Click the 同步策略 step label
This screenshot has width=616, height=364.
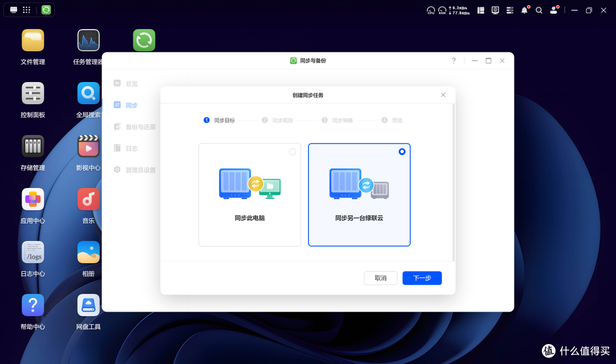343,120
